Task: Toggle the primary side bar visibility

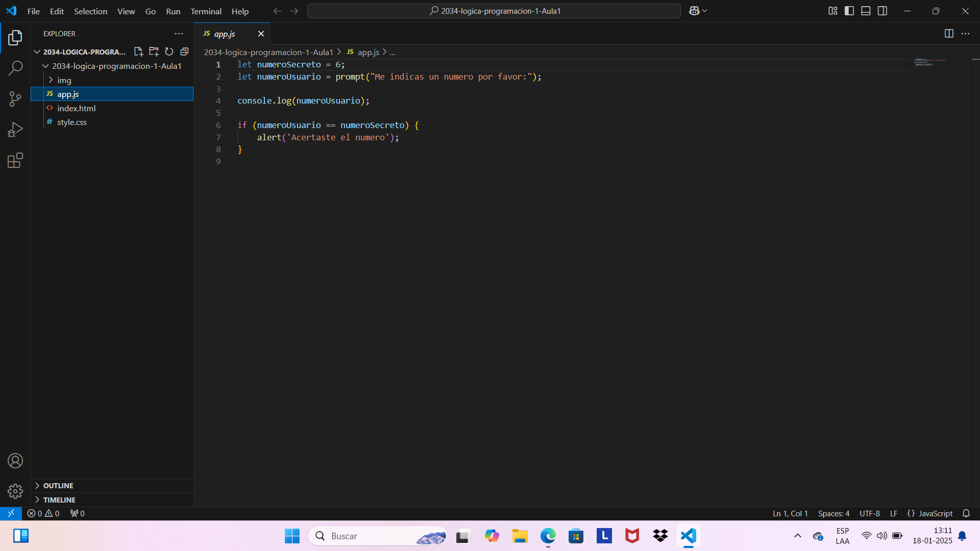Action: pyautogui.click(x=849, y=11)
